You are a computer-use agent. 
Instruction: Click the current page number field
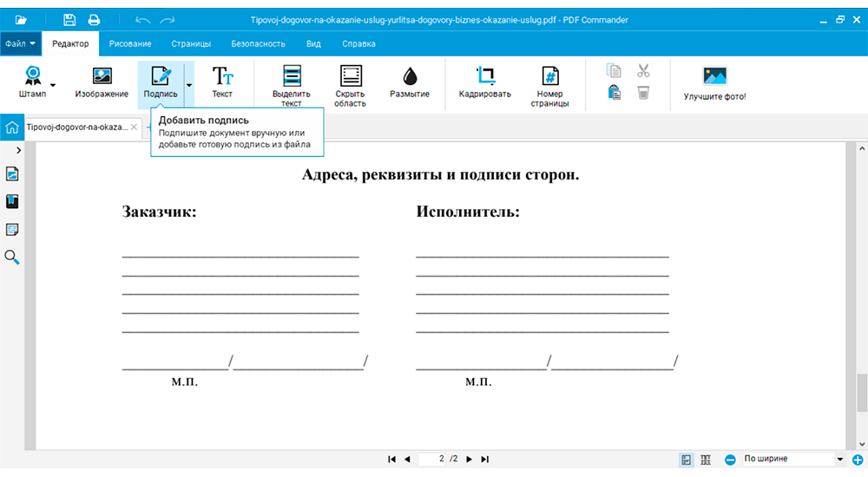(x=433, y=459)
